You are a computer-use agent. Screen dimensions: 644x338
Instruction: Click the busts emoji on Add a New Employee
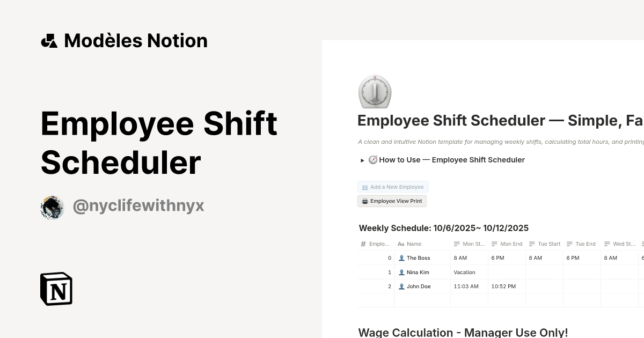(364, 187)
